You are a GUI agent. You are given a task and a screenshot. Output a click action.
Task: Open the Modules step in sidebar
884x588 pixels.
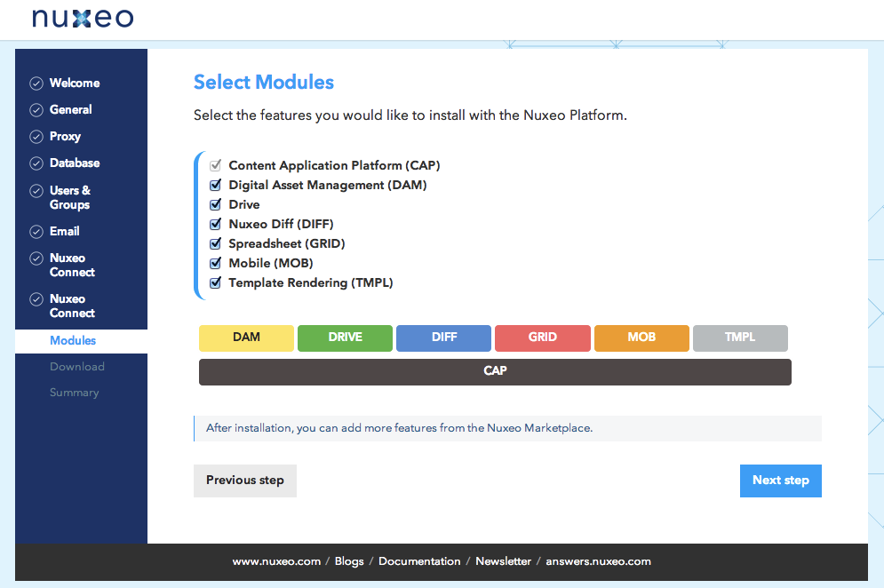click(73, 341)
